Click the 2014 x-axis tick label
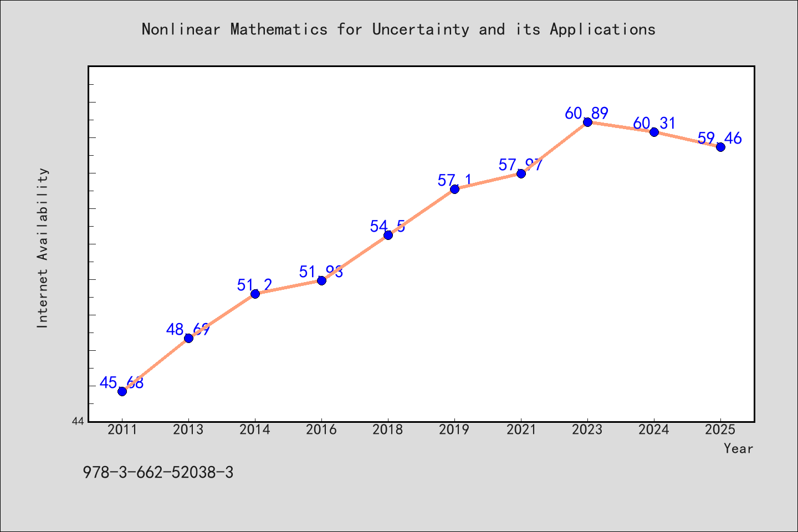Image resolution: width=798 pixels, height=532 pixels. tap(255, 429)
